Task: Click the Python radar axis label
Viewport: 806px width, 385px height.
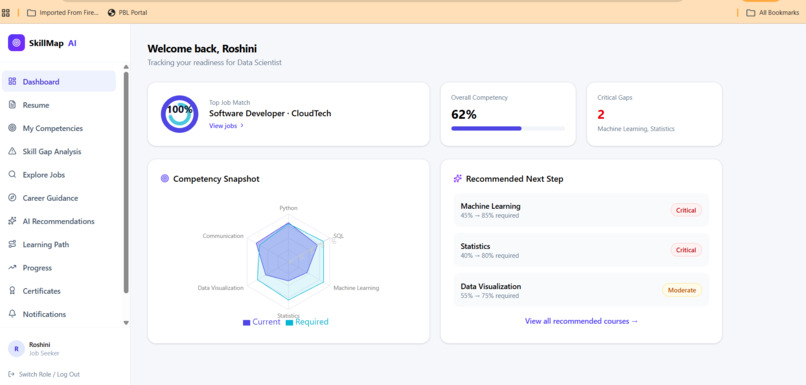Action: pyautogui.click(x=288, y=208)
